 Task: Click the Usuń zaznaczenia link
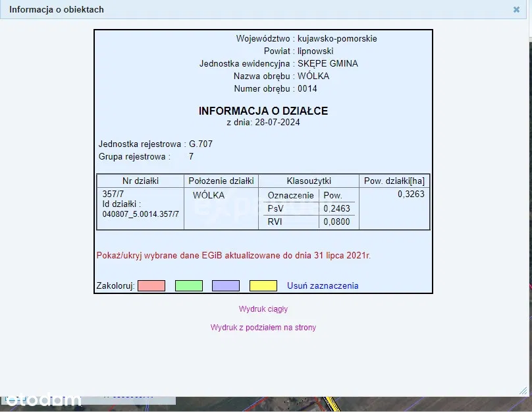pos(323,285)
